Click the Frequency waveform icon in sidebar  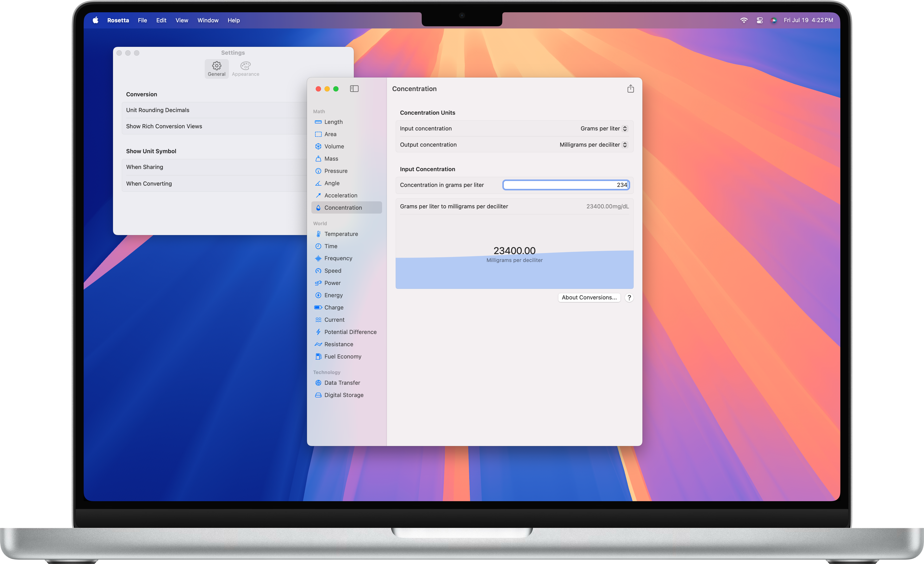(318, 258)
